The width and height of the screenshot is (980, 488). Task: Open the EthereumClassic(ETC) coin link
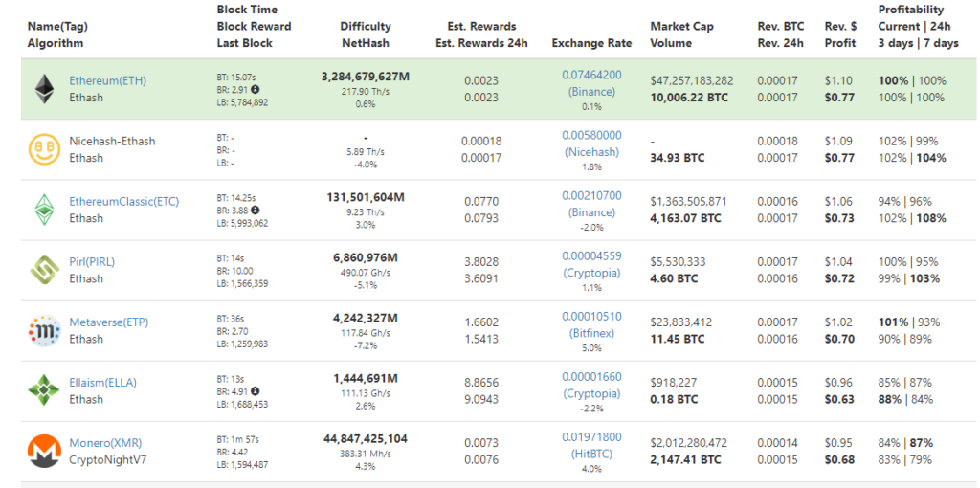point(123,201)
